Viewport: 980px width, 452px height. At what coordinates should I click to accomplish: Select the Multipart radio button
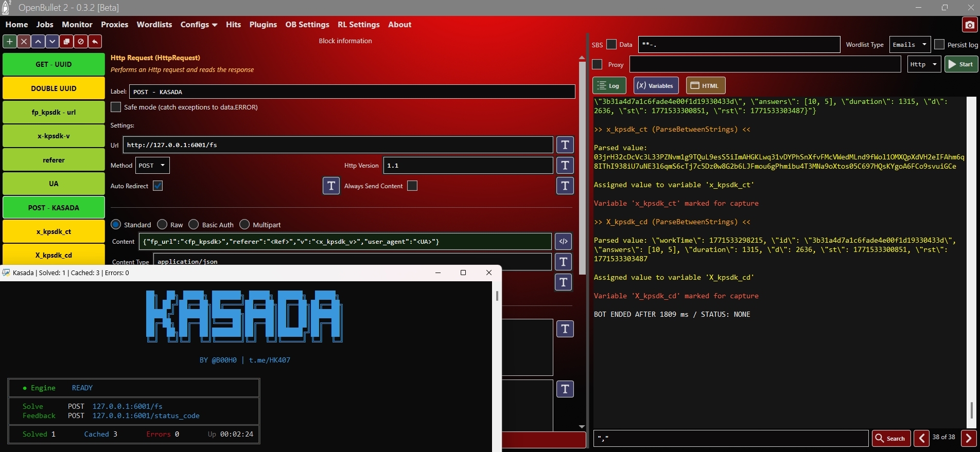pyautogui.click(x=244, y=224)
